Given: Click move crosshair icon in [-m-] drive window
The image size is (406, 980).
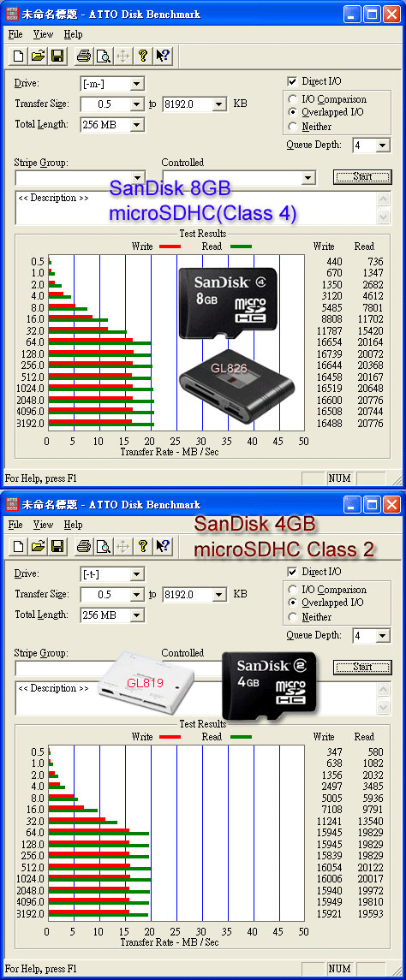Looking at the screenshot, I should point(122,56).
